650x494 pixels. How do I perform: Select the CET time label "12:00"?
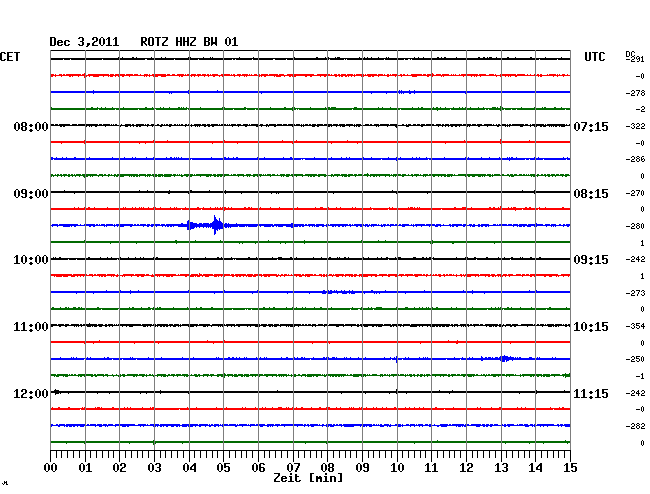point(31,394)
